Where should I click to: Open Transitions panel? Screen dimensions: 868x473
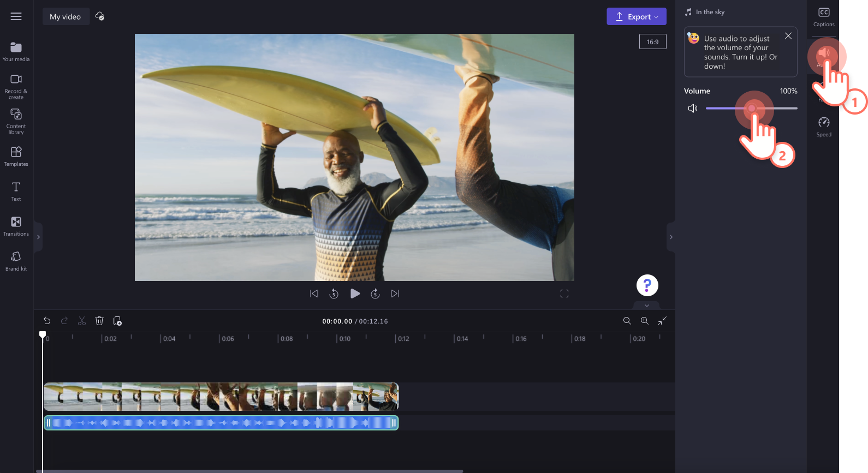pyautogui.click(x=16, y=226)
